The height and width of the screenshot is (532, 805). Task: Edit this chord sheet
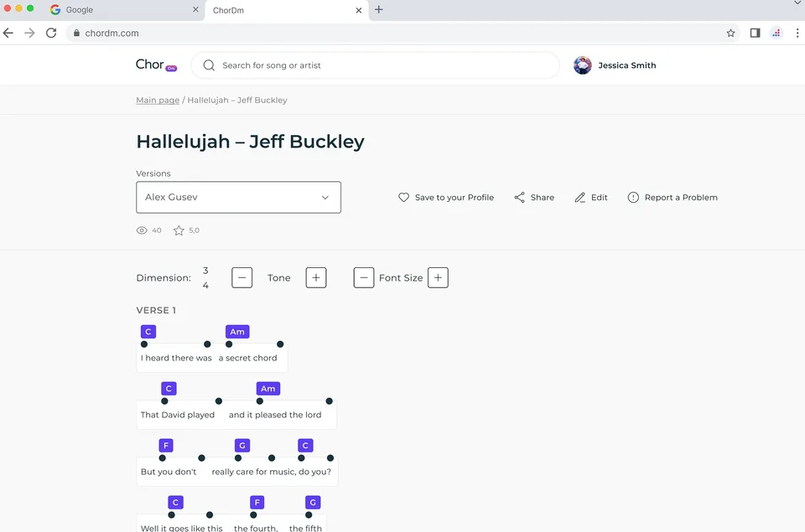[x=591, y=198]
